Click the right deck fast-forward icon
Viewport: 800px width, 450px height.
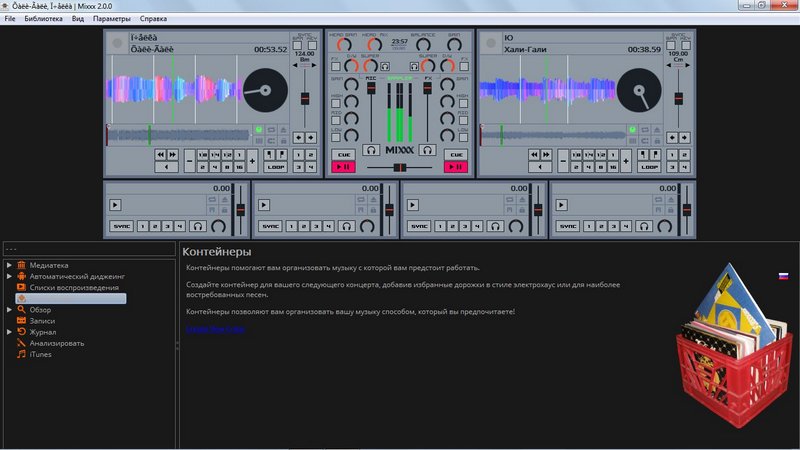[x=546, y=155]
